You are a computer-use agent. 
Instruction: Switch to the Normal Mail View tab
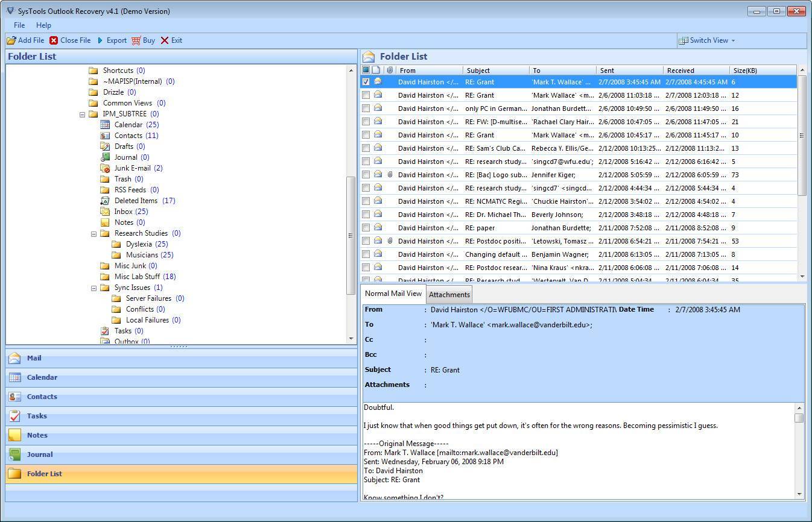coord(393,294)
